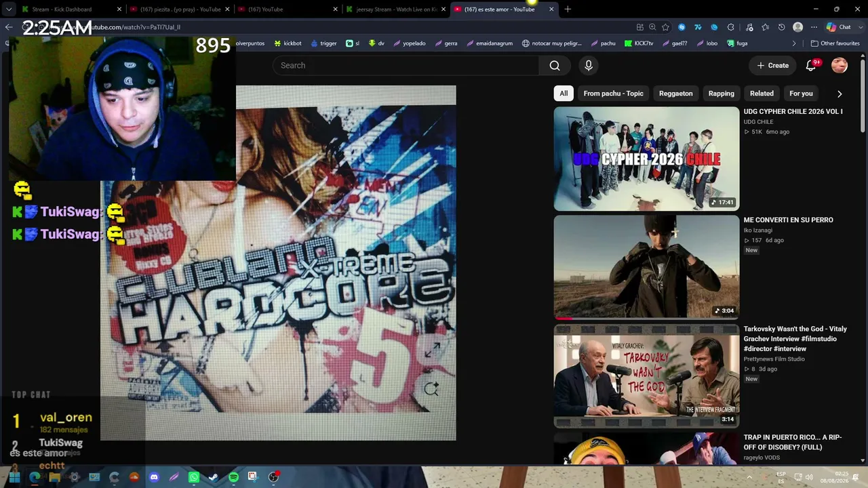Open a new browser tab with plus button
The height and width of the screenshot is (488, 868).
pos(568,9)
